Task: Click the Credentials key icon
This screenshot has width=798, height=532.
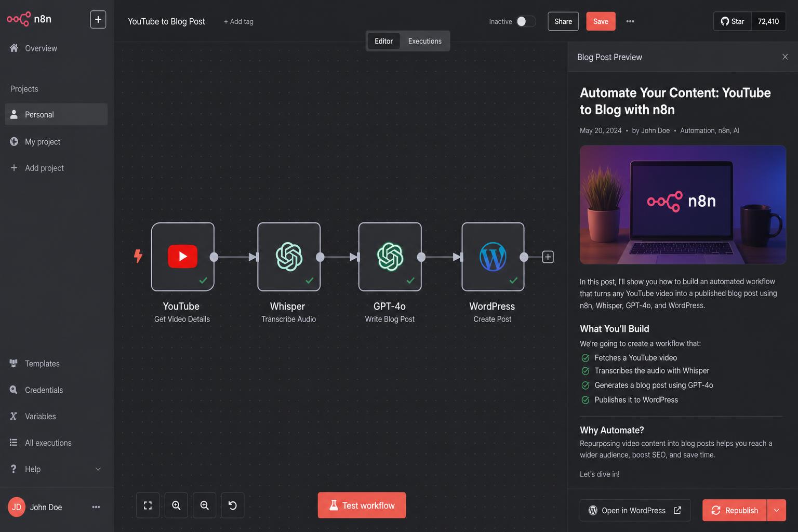Action: coord(14,390)
